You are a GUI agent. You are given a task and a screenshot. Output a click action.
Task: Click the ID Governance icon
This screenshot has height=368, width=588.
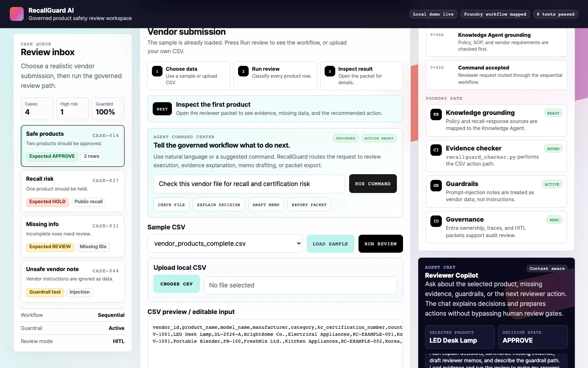[436, 221]
